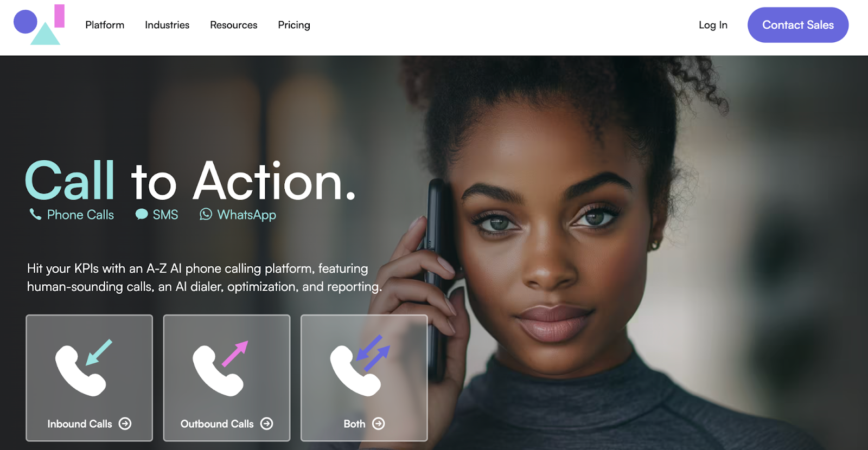Select the WhatsApp label text
Image resolution: width=868 pixels, height=450 pixels.
247,215
